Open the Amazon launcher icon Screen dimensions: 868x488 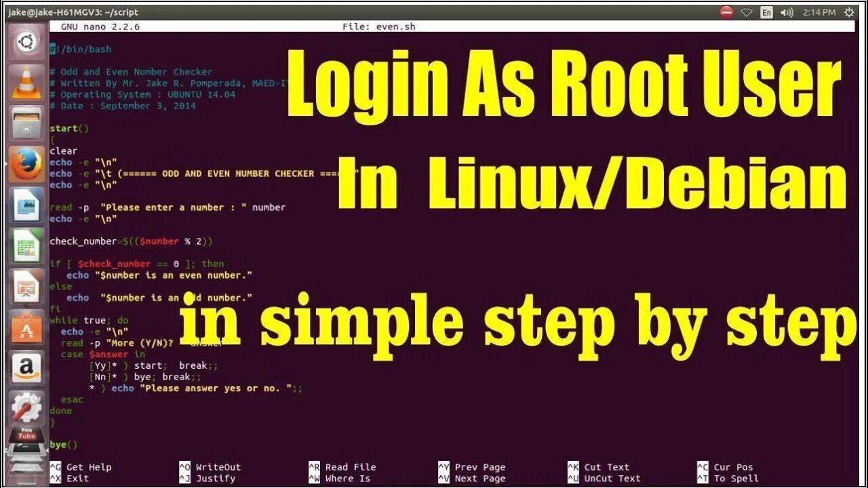(26, 367)
